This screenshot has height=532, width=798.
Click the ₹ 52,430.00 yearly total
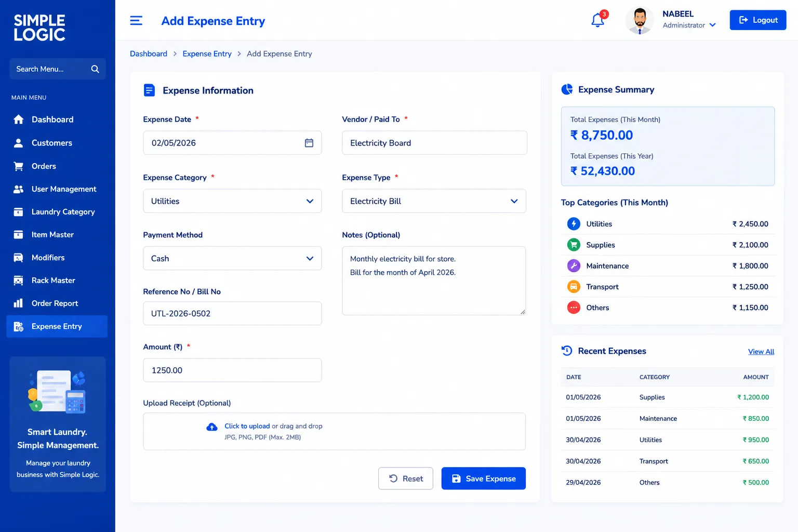pyautogui.click(x=603, y=171)
